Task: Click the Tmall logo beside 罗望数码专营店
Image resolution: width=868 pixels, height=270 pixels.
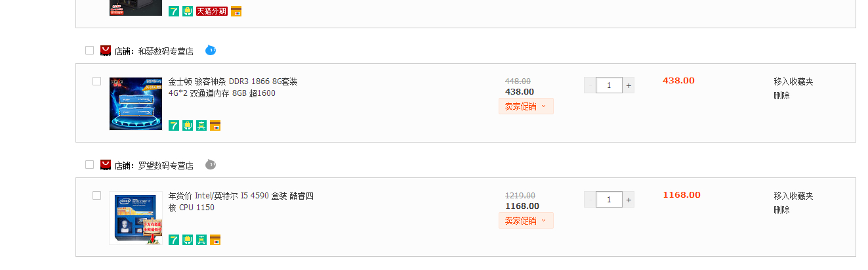Action: (x=106, y=165)
